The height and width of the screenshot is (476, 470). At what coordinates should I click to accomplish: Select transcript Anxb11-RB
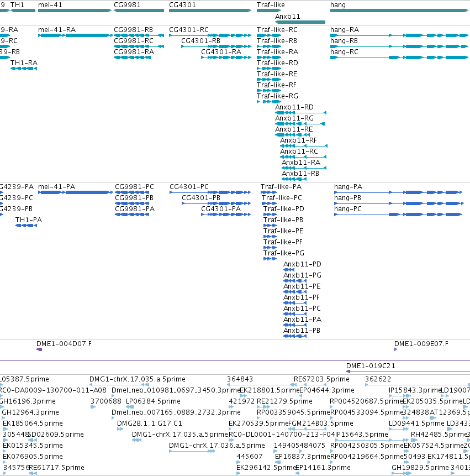click(x=294, y=179)
